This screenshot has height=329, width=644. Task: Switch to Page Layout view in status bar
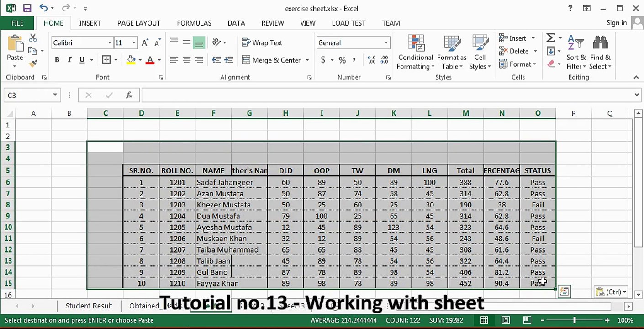click(x=506, y=320)
